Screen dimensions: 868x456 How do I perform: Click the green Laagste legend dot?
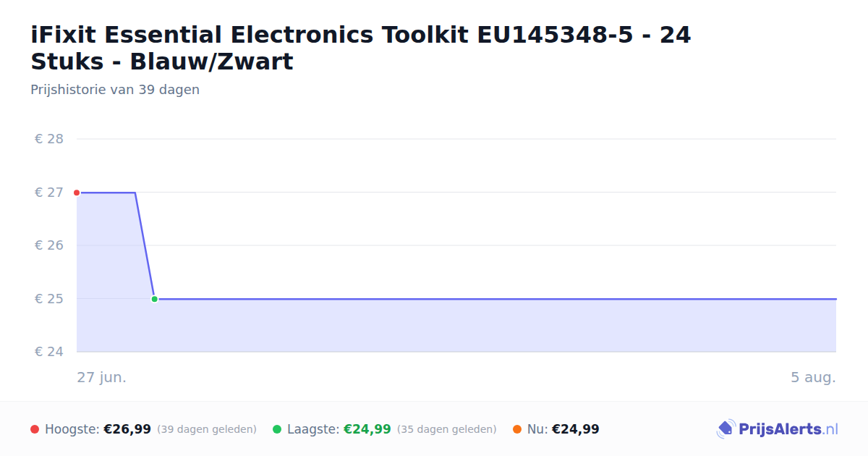[x=277, y=429]
